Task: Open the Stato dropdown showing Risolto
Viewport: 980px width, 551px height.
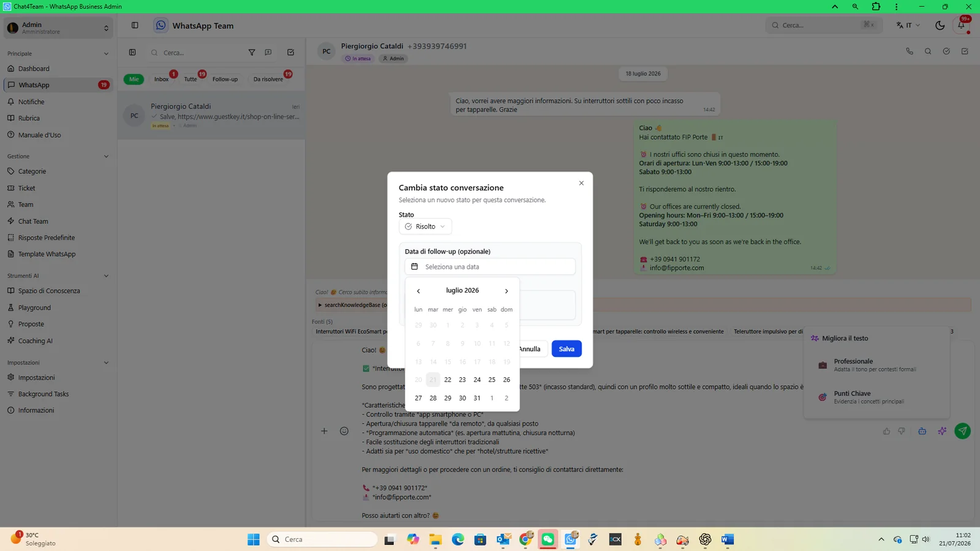Action: point(425,227)
